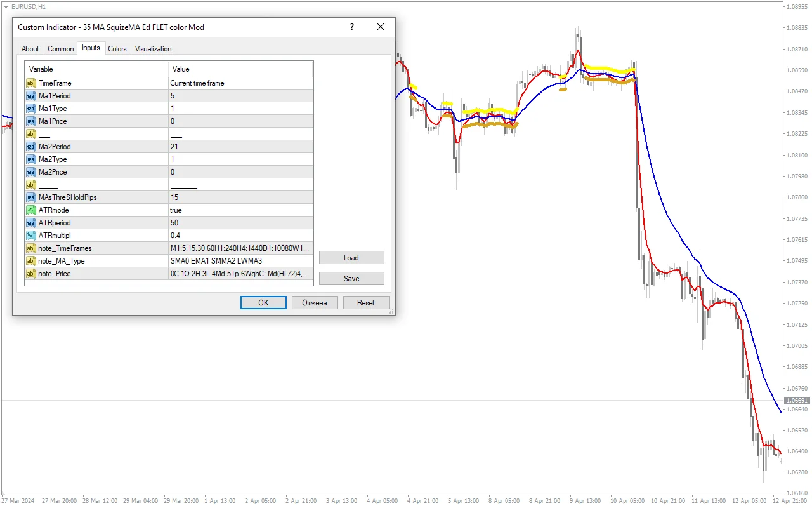Click the fraction icon next to ATRmultipl
Viewport: 812px width, 508px height.
(30, 235)
